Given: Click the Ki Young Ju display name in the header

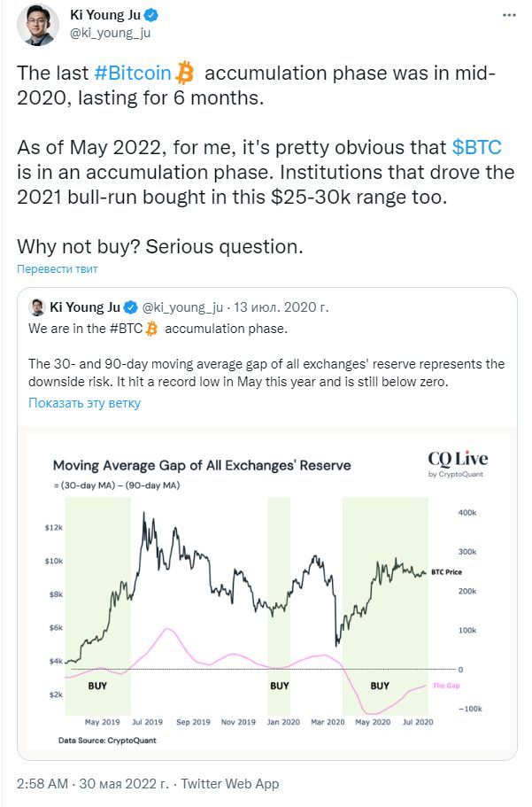Looking at the screenshot, I should [x=105, y=15].
